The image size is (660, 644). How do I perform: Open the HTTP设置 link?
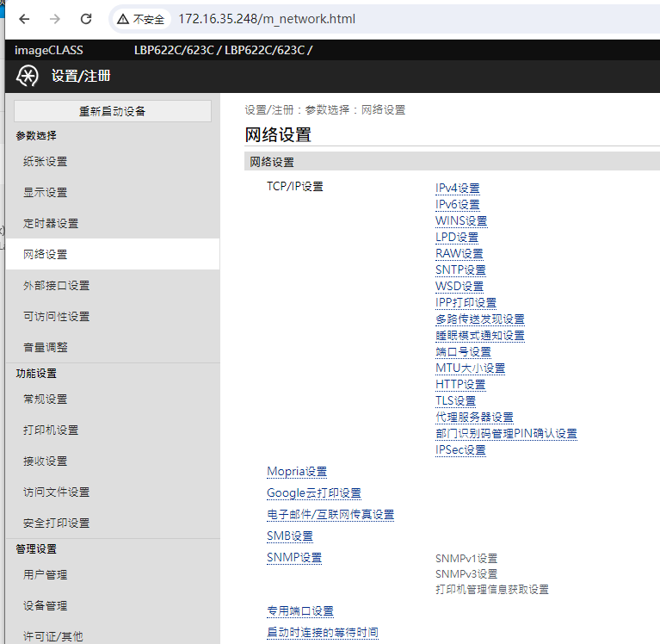(461, 385)
